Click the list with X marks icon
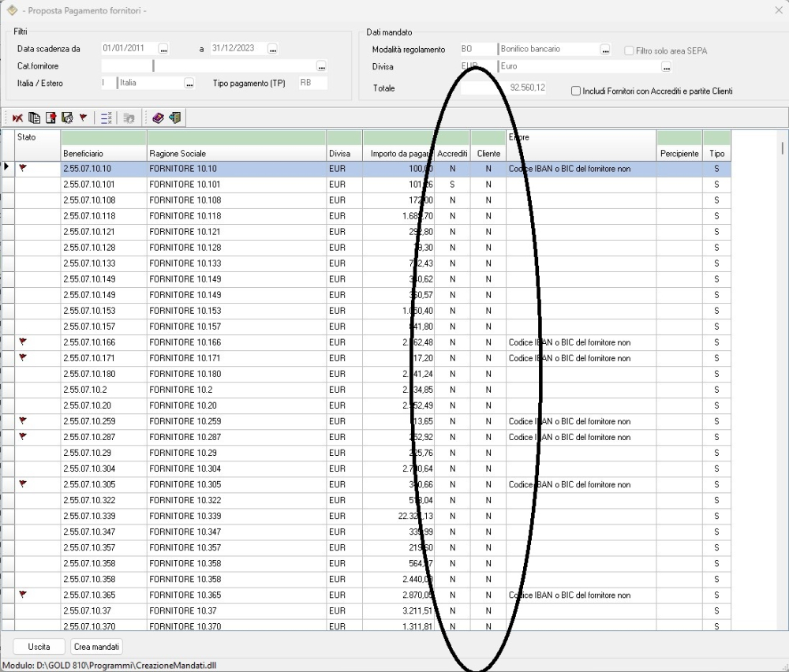This screenshot has height=672, width=789. (x=106, y=118)
